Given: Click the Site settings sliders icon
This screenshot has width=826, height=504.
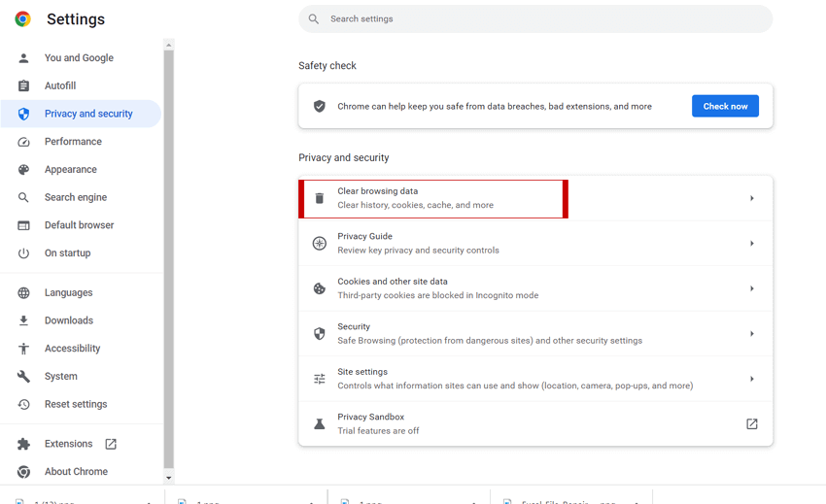Looking at the screenshot, I should click(320, 379).
